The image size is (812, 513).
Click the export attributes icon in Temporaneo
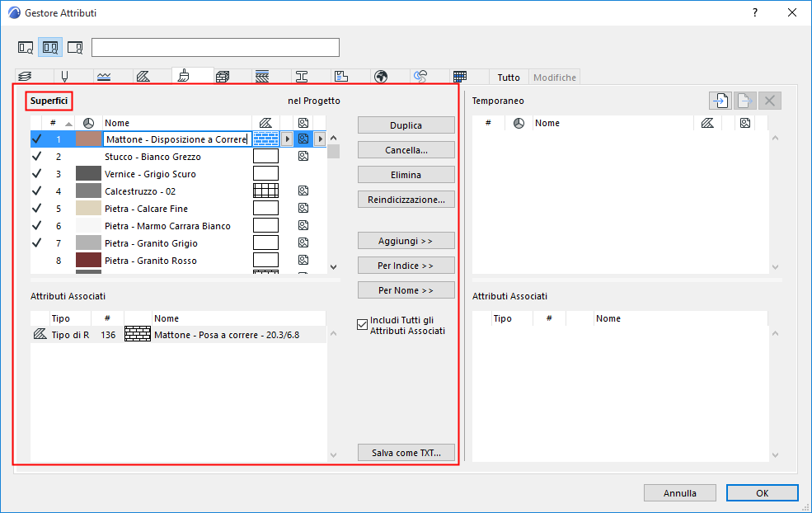tap(744, 101)
